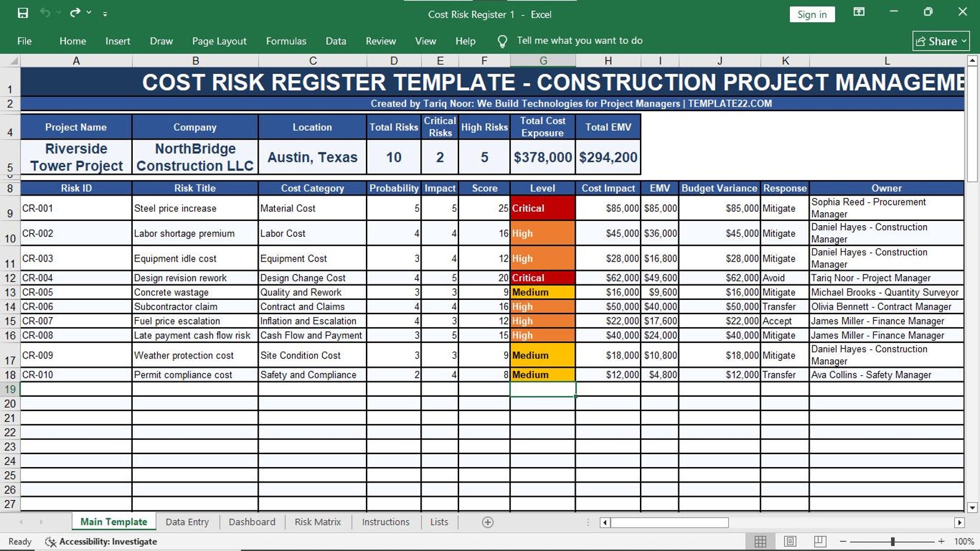Click the Page Layout view icon
The image size is (980, 551).
tap(790, 542)
